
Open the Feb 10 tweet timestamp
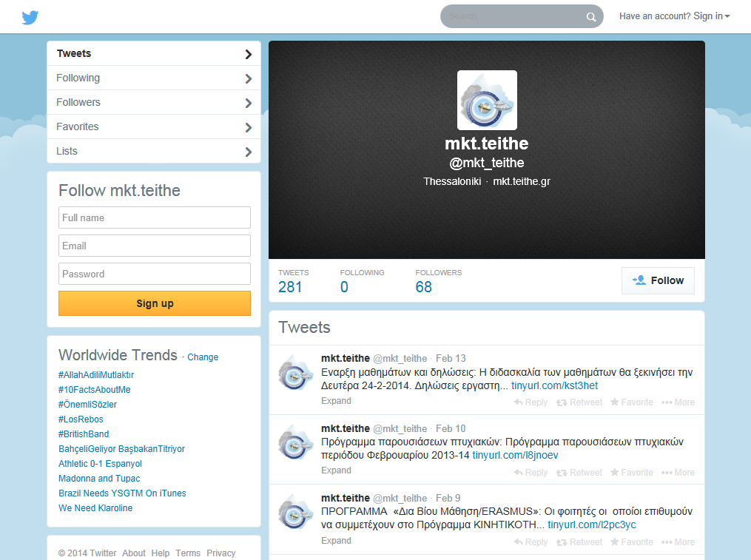[x=451, y=429]
